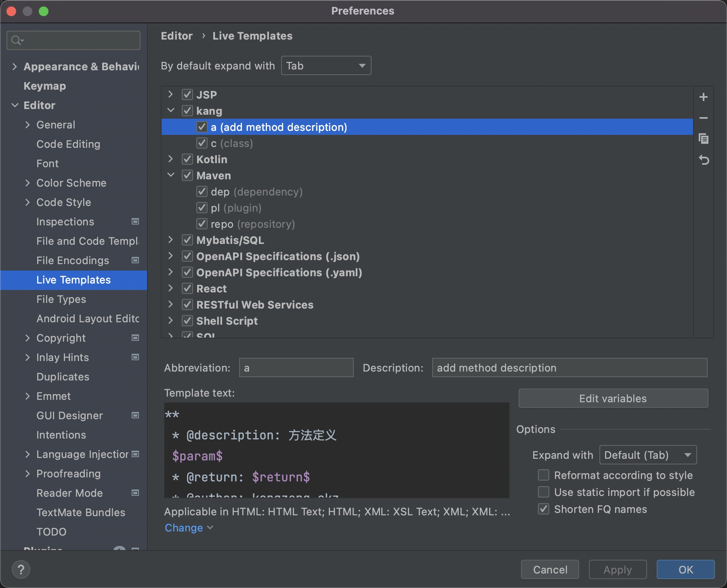Image resolution: width=727 pixels, height=588 pixels.
Task: Duplicate the selected live template
Action: tap(703, 139)
